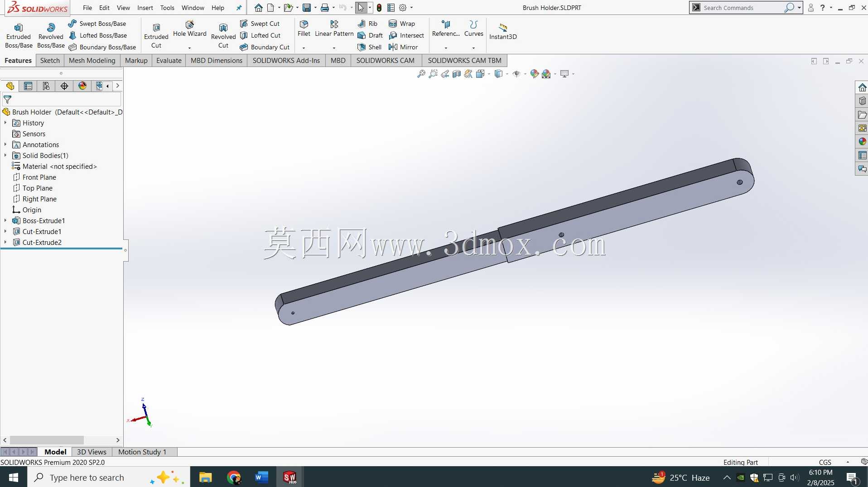Image resolution: width=868 pixels, height=487 pixels.
Task: Open the CGS unit system dropdown
Action: pos(848,462)
